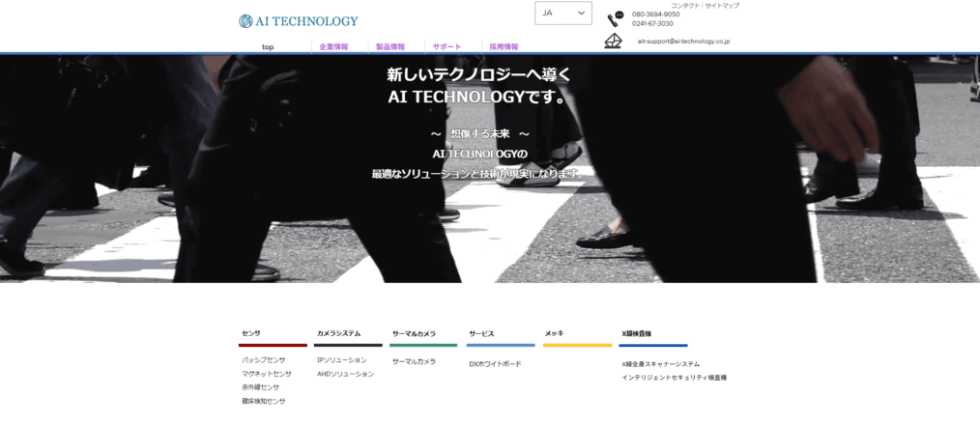Click the hero headline 新しいテクノロジーへ導く

[x=479, y=75]
